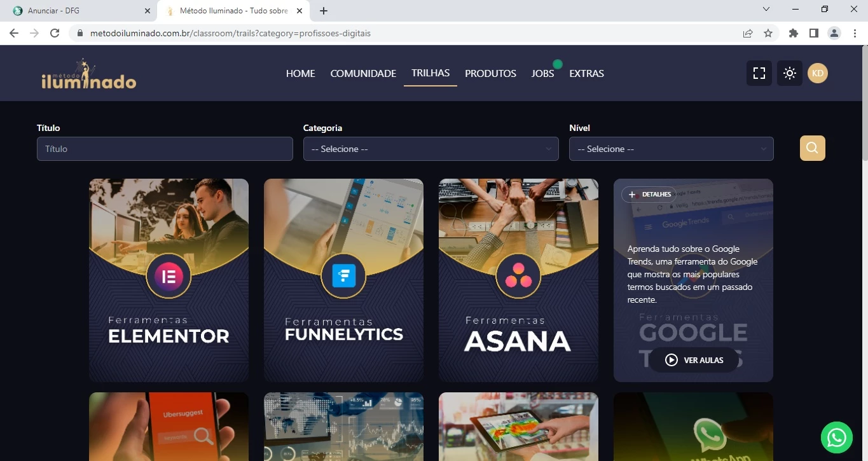Open tab search chevron in title bar
The image size is (868, 461).
coord(766,9)
